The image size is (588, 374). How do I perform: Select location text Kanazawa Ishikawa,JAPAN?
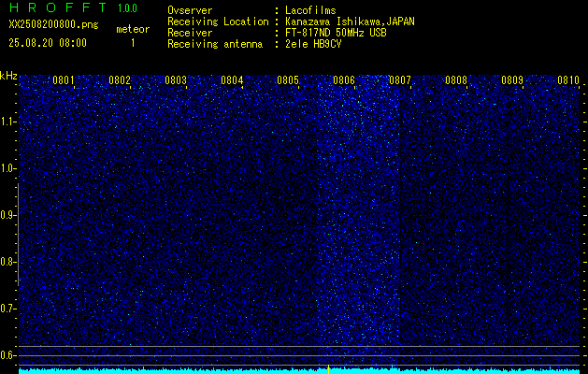click(x=350, y=22)
